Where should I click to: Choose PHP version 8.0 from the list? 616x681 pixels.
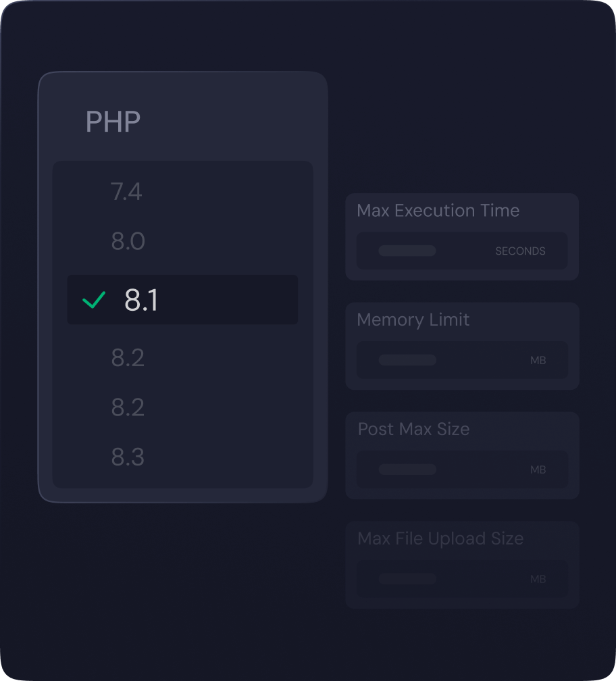[x=128, y=242]
